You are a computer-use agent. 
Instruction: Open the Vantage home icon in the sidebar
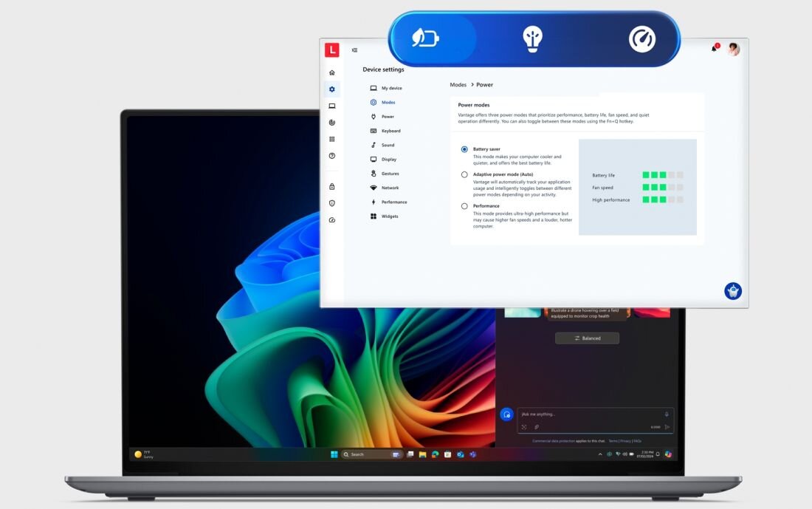[x=332, y=72]
